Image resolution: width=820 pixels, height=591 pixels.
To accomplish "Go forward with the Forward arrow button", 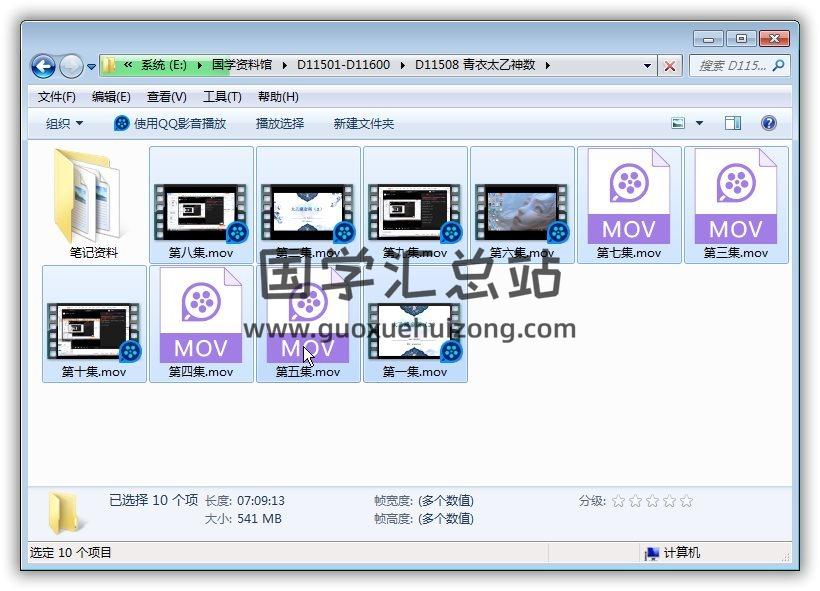I will (71, 66).
